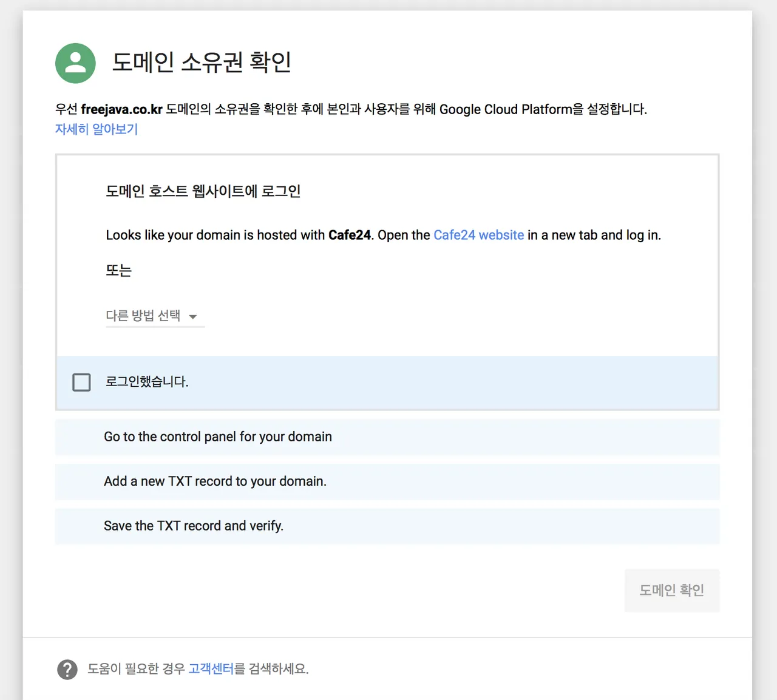Open the 다른 방법 선택 dropdown
This screenshot has width=777, height=700.
click(155, 316)
